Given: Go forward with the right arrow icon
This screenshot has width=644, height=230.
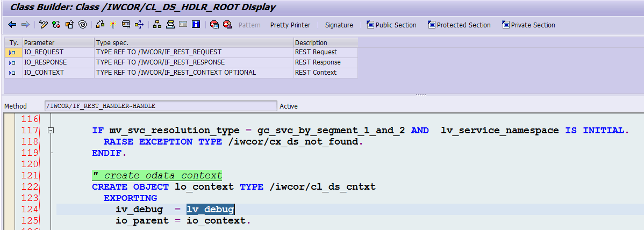Looking at the screenshot, I should tap(25, 25).
